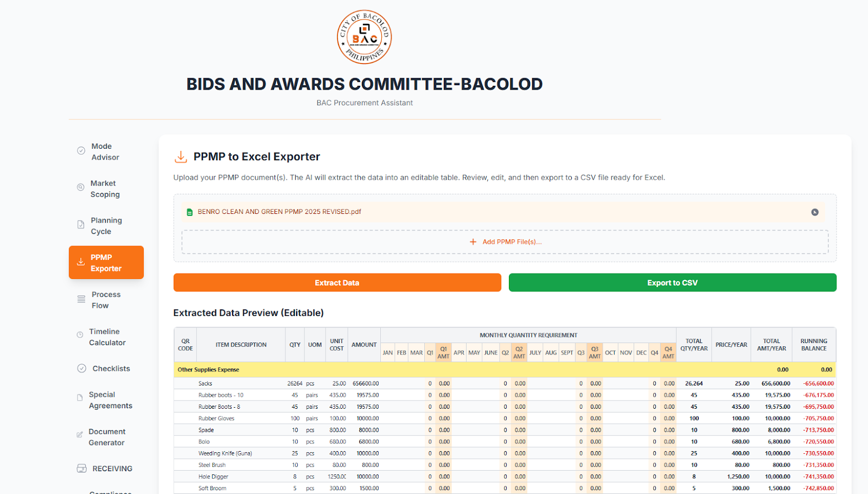Click the UNIT COST column header
868x494 pixels.
coord(336,345)
